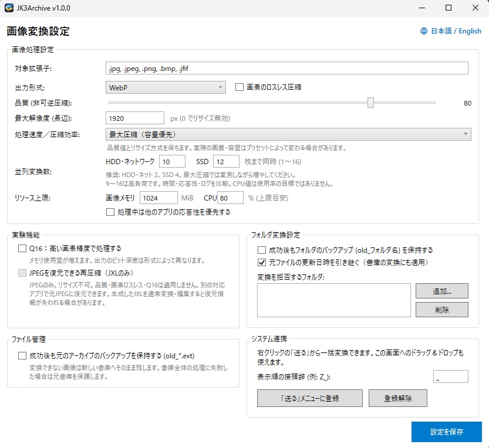Click the 表示順の接頭辞 input field

point(451,376)
